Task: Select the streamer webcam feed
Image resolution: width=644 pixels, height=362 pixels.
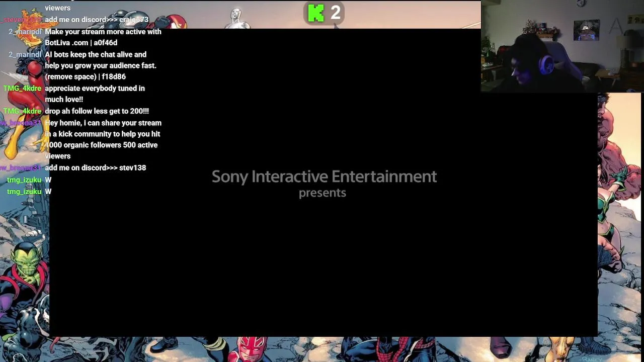Action: (562, 46)
